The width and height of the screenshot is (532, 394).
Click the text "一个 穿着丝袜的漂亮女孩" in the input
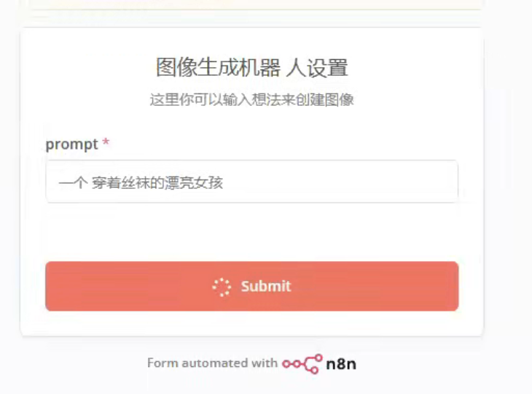[x=141, y=182]
